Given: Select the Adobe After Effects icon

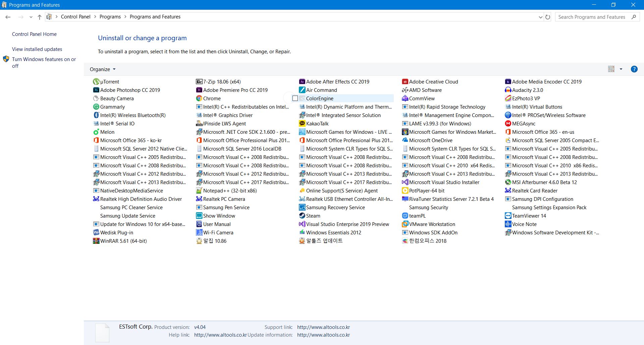Looking at the screenshot, I should coord(302,81).
